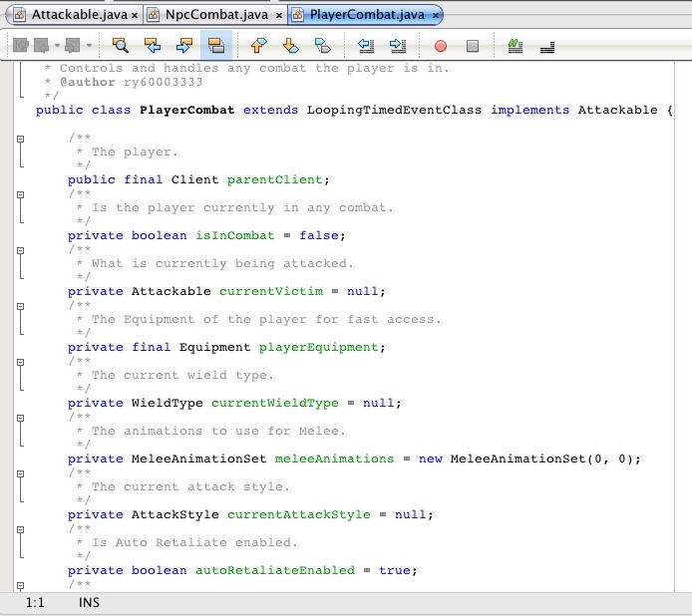This screenshot has height=616, width=692.
Task: Click the Comment lines icon
Action: (516, 46)
